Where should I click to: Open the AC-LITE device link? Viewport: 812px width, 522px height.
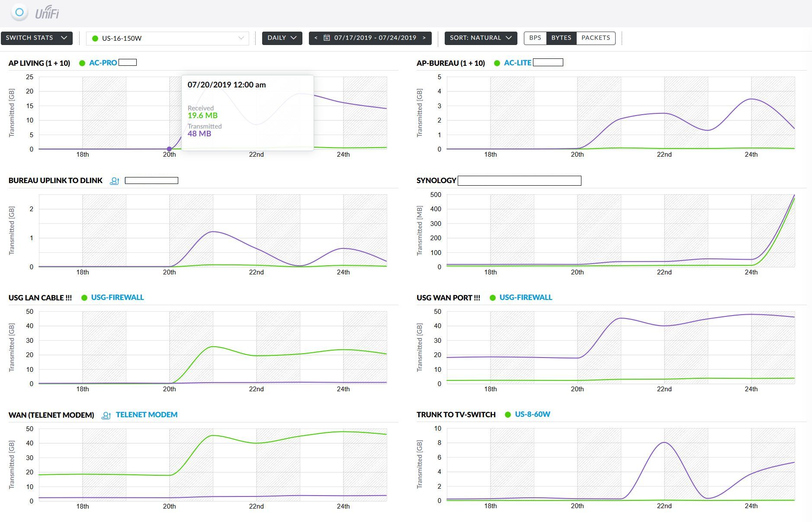pos(517,63)
